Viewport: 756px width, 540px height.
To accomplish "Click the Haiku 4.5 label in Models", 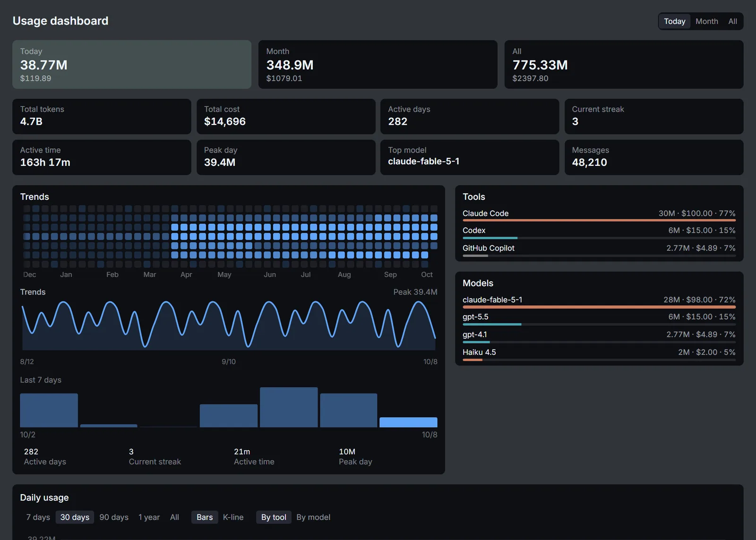I will (x=479, y=352).
